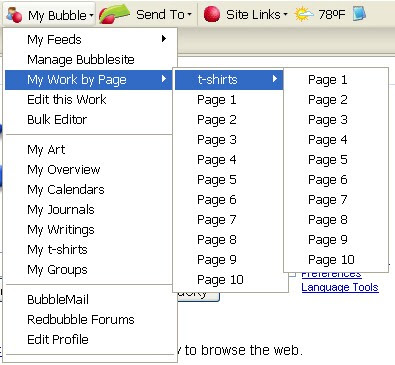Click the blue notepad icon after temperature
The image size is (395, 365).
pyautogui.click(x=359, y=14)
